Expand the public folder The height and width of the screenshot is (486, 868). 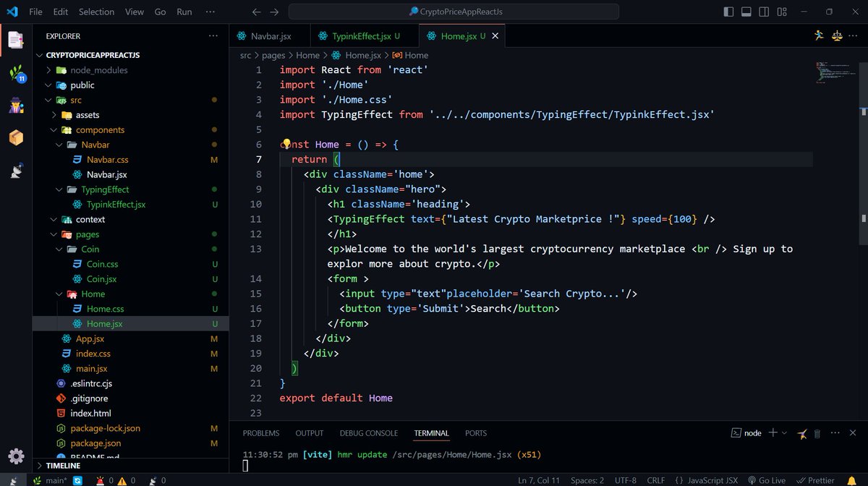82,85
